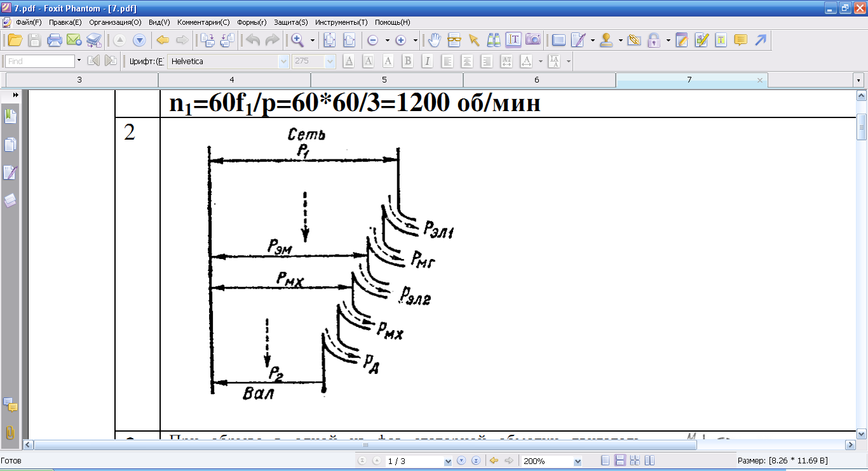Click the Fit Page icon
The height and width of the screenshot is (471, 868).
coord(329,41)
